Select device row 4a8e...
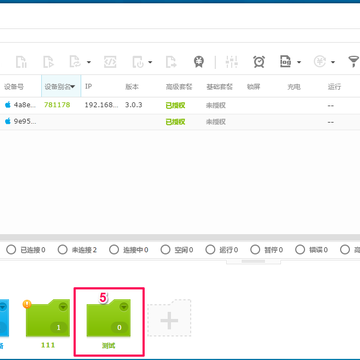 coord(180,105)
